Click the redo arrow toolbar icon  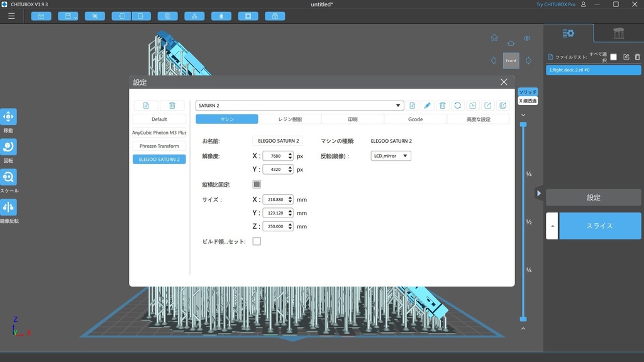141,16
